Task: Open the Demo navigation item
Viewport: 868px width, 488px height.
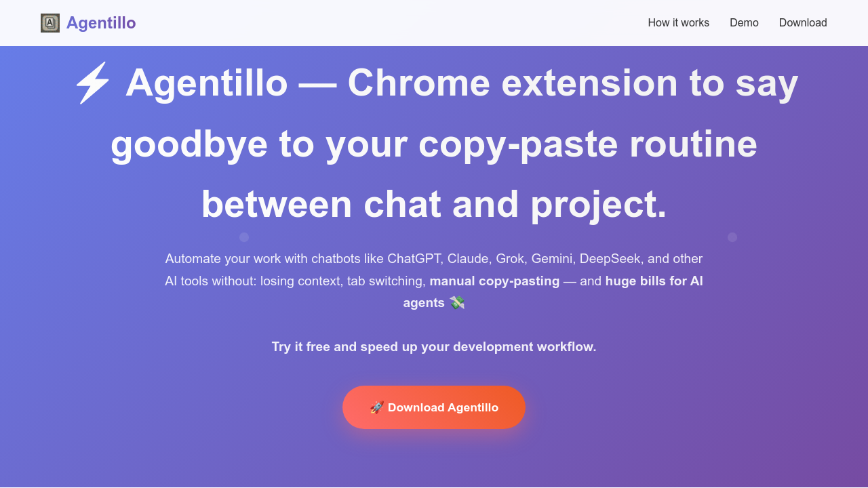Action: tap(744, 22)
